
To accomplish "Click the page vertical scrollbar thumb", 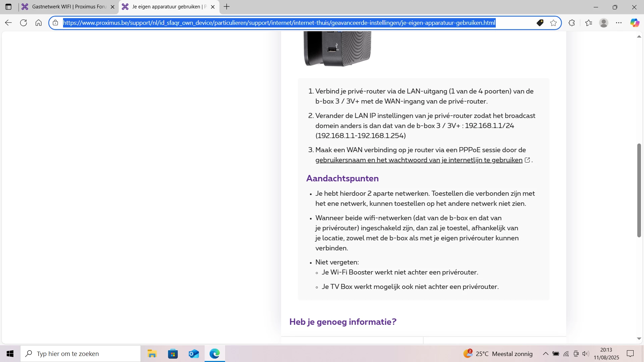I will click(x=639, y=190).
